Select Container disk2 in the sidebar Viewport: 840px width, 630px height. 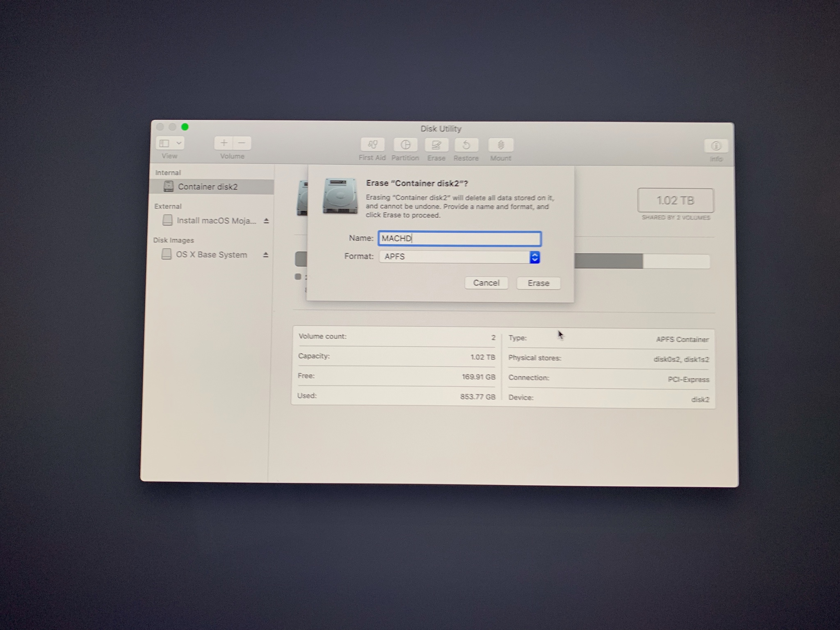[208, 187]
